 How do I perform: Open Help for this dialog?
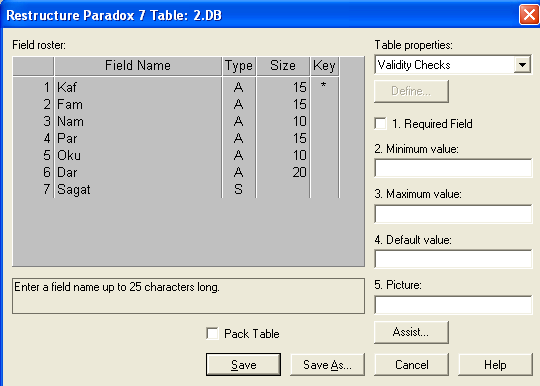coord(495,364)
